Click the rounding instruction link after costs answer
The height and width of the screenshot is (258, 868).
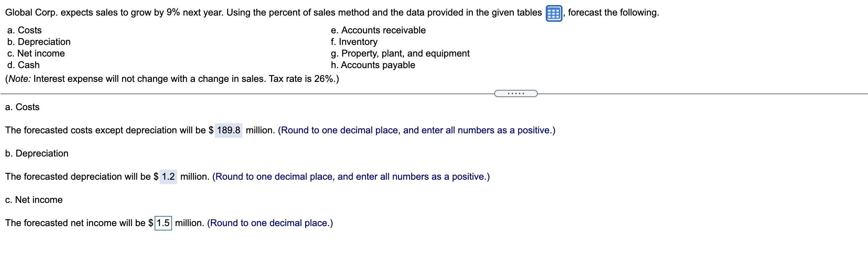(x=417, y=130)
